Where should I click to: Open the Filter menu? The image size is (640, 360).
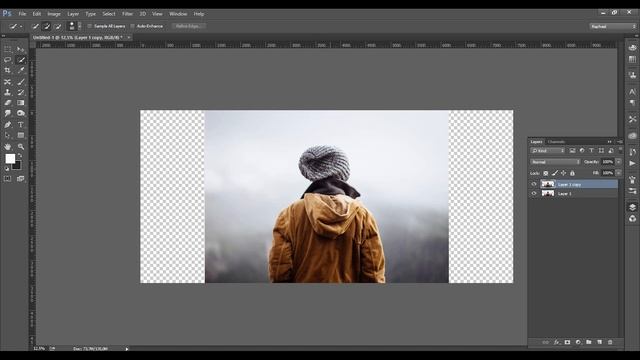pos(127,14)
